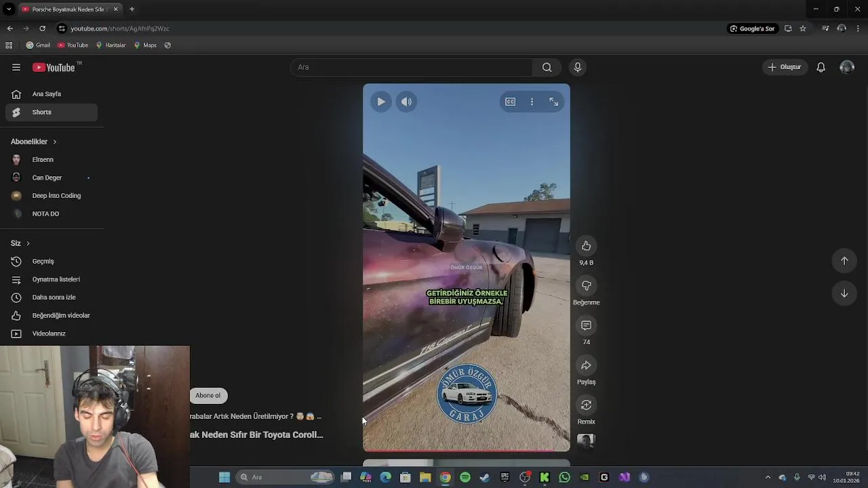Open the notifications bell
The width and height of the screenshot is (868, 488).
[x=821, y=67]
